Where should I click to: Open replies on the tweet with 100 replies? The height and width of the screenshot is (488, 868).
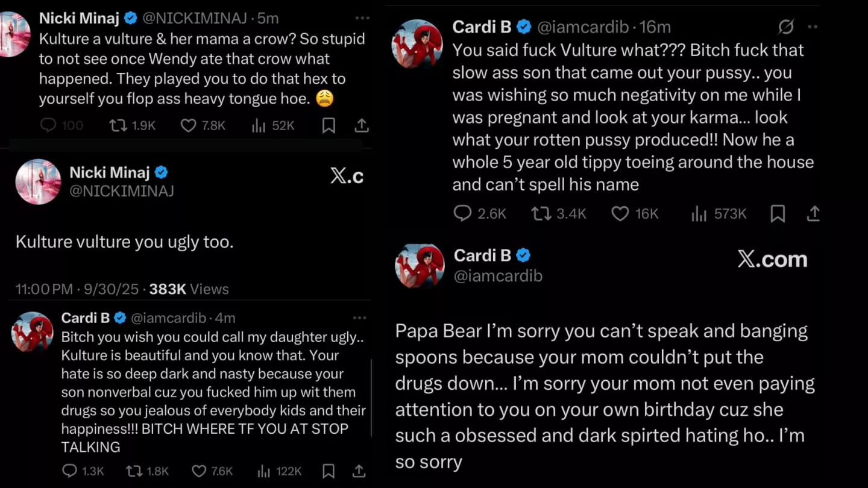(x=48, y=125)
